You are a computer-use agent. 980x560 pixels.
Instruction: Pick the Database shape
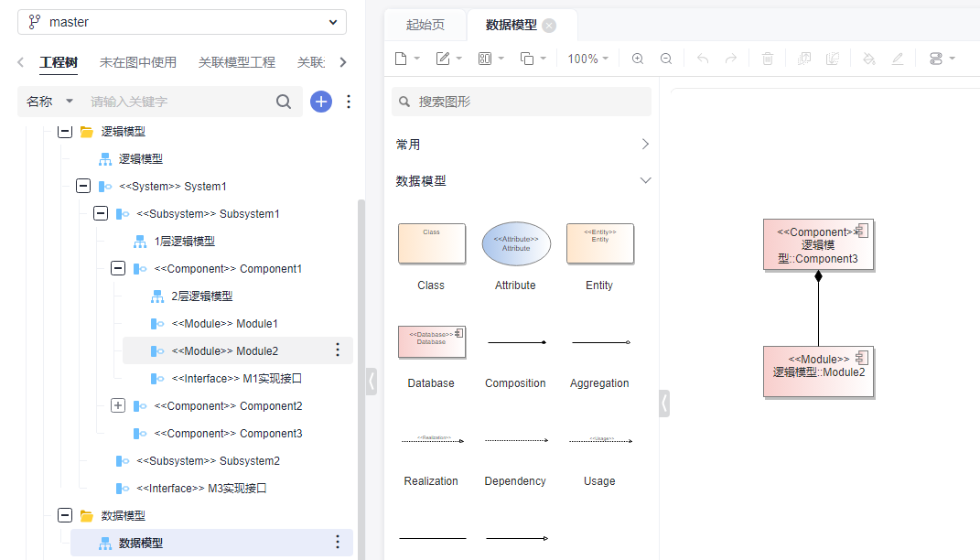tap(431, 342)
